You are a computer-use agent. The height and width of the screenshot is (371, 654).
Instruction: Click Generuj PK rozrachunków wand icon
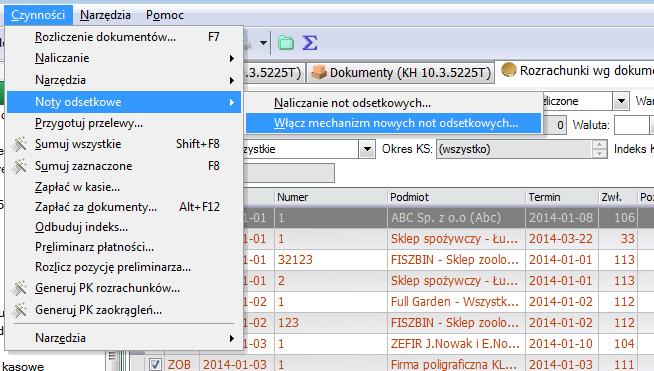tap(19, 288)
